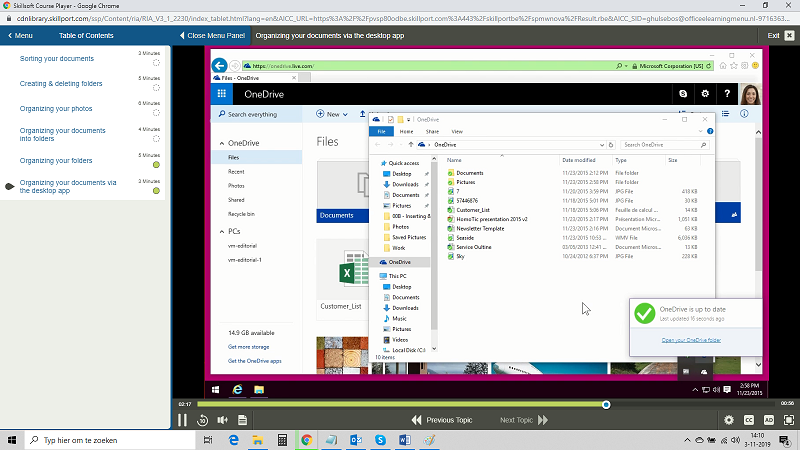800x450 pixels.
Task: Open Home tab in Explorer ribbon
Action: tap(406, 132)
